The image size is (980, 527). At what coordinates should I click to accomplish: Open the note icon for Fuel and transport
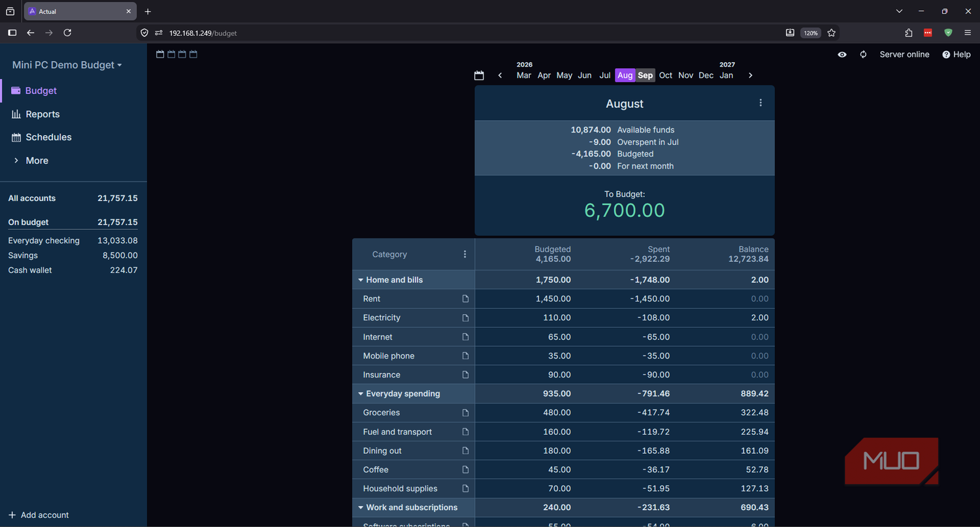[466, 432]
